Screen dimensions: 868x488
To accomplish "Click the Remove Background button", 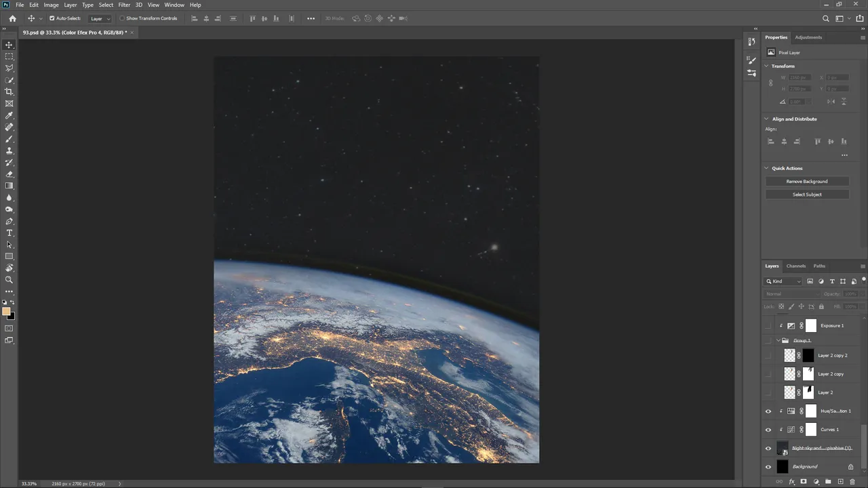I will tap(807, 182).
